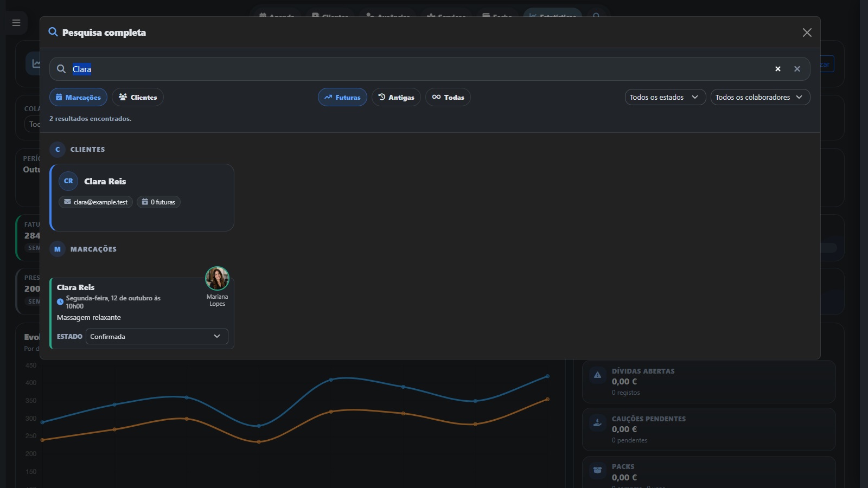
Task: Click Cauções pendentes hand icon
Action: (597, 422)
